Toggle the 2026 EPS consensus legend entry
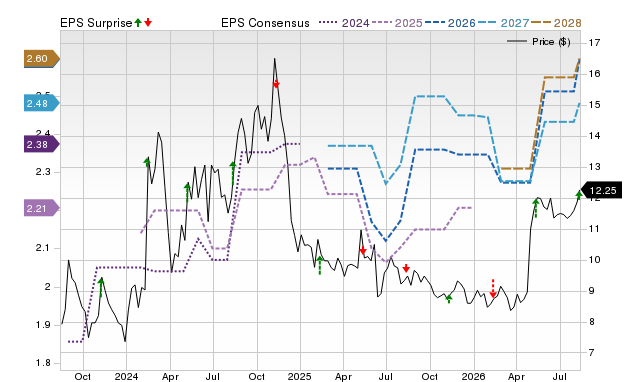Viewport: 640px width, 382px height. 450,23
